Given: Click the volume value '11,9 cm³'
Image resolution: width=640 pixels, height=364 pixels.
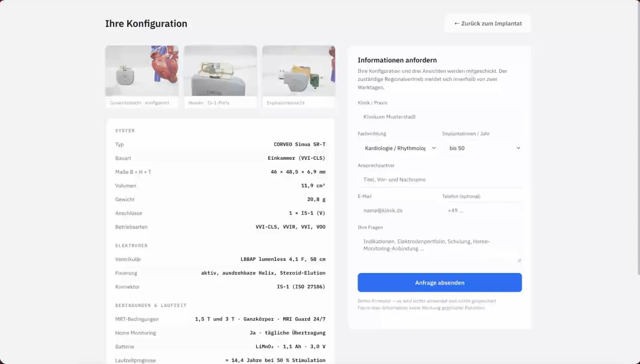Looking at the screenshot, I should [x=313, y=186].
